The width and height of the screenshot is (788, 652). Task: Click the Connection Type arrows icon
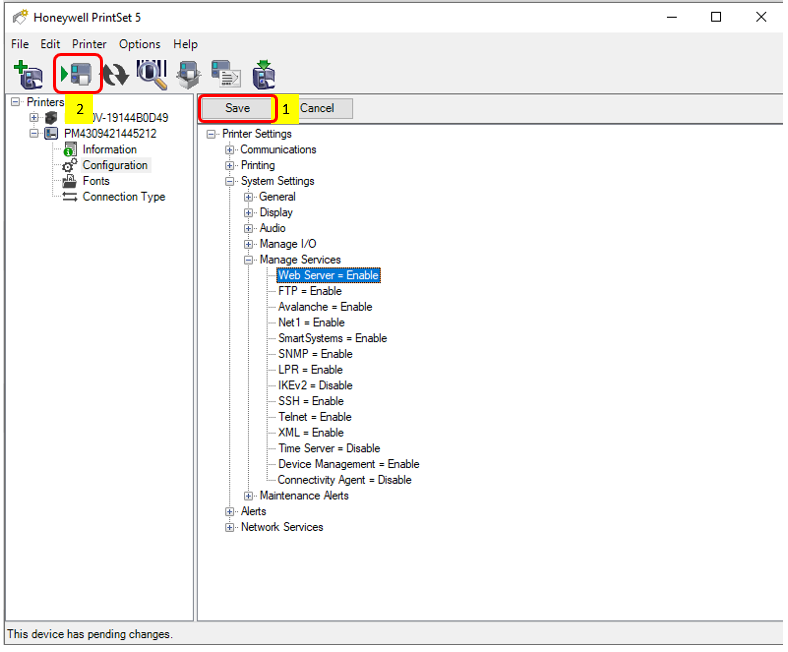pos(69,197)
